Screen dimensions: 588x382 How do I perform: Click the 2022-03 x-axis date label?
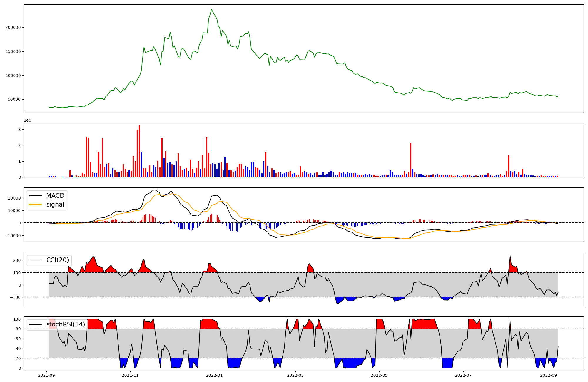(295, 375)
